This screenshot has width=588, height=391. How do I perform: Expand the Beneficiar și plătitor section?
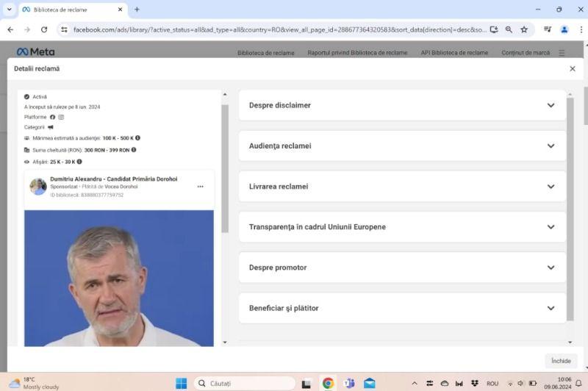(x=402, y=308)
